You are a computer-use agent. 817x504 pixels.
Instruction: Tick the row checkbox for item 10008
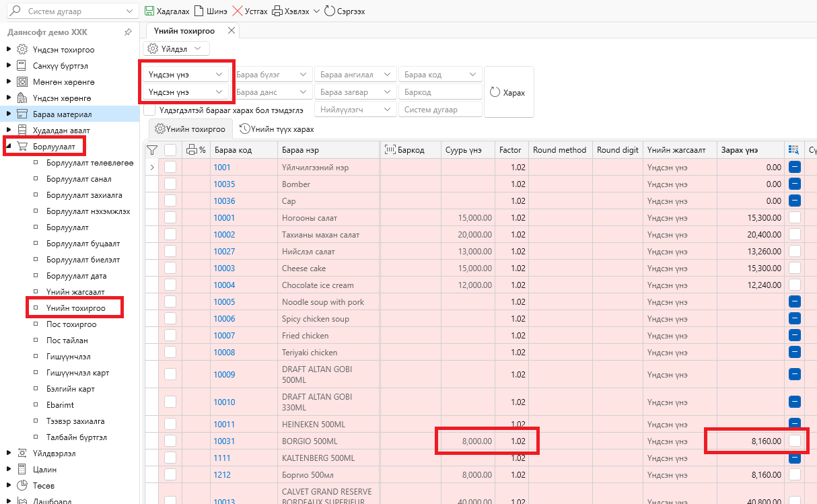click(170, 352)
